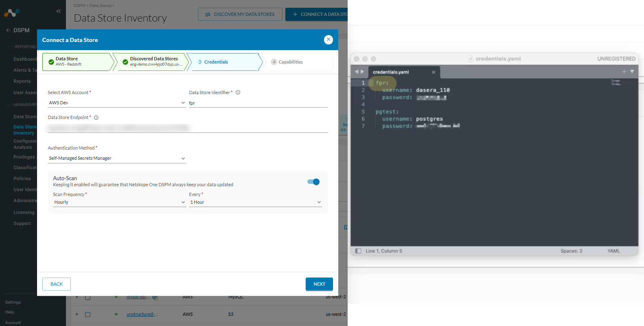The height and width of the screenshot is (326, 644).
Task: Go to Data Store wizard step
Action: tap(77, 62)
